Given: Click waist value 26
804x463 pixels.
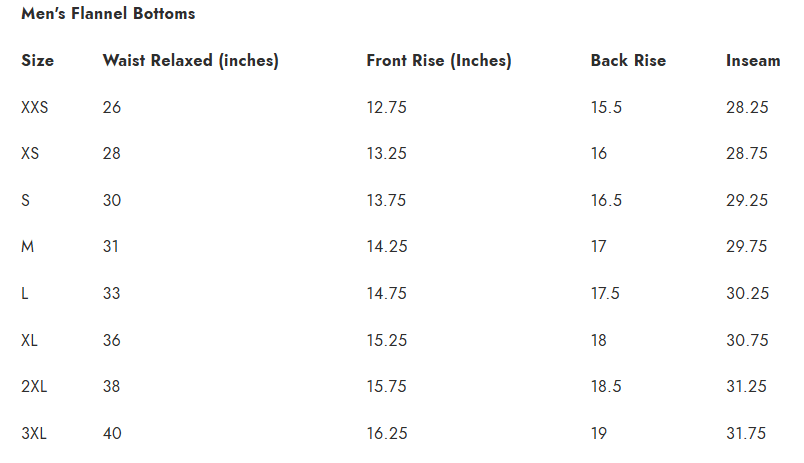Looking at the screenshot, I should point(112,108).
